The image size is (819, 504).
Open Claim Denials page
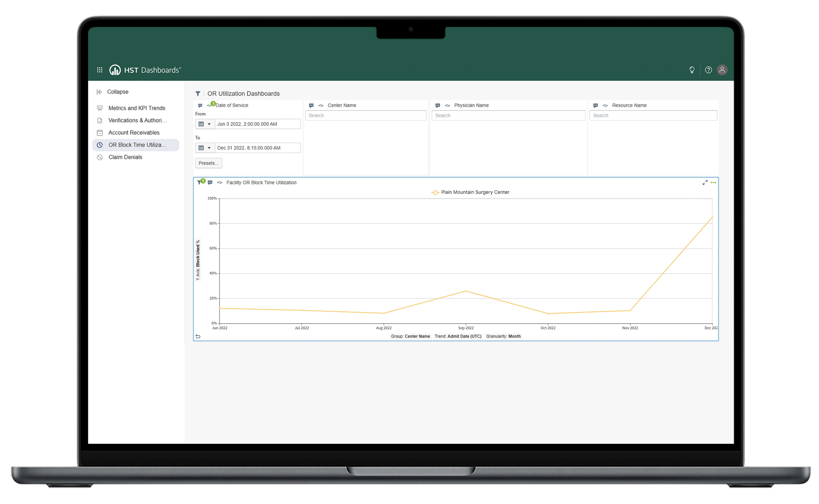(x=125, y=157)
